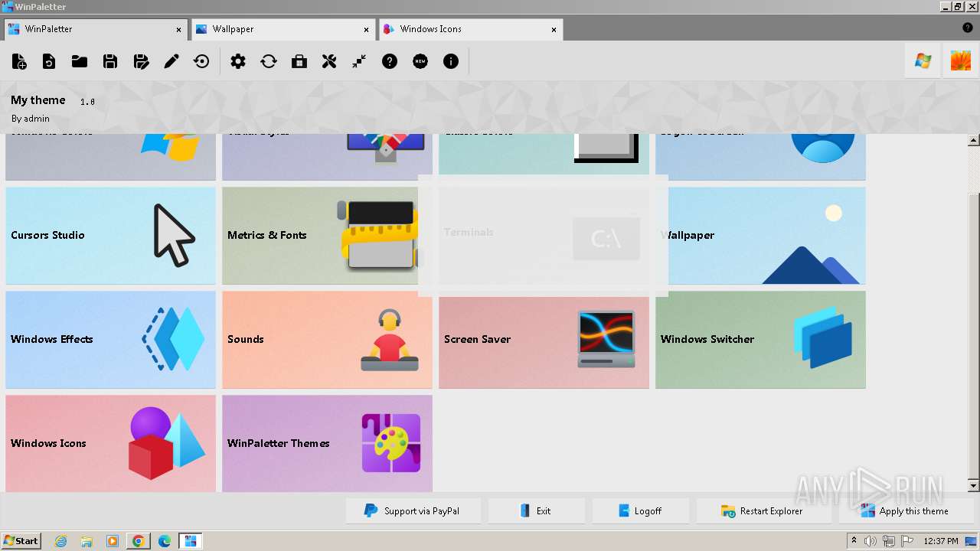The height and width of the screenshot is (551, 980).
Task: Switch to the Windows Icons tab
Action: coord(471,29)
